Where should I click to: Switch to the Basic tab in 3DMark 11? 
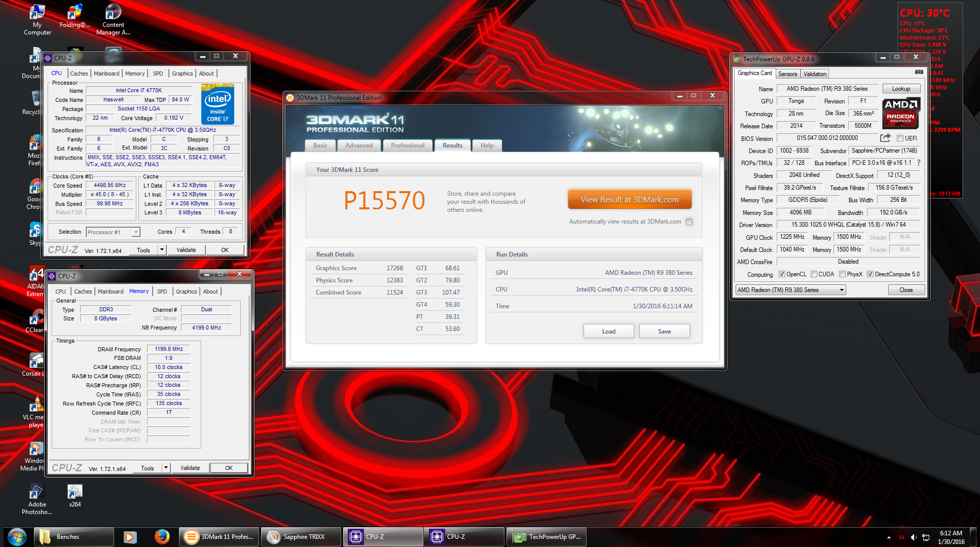click(x=320, y=145)
